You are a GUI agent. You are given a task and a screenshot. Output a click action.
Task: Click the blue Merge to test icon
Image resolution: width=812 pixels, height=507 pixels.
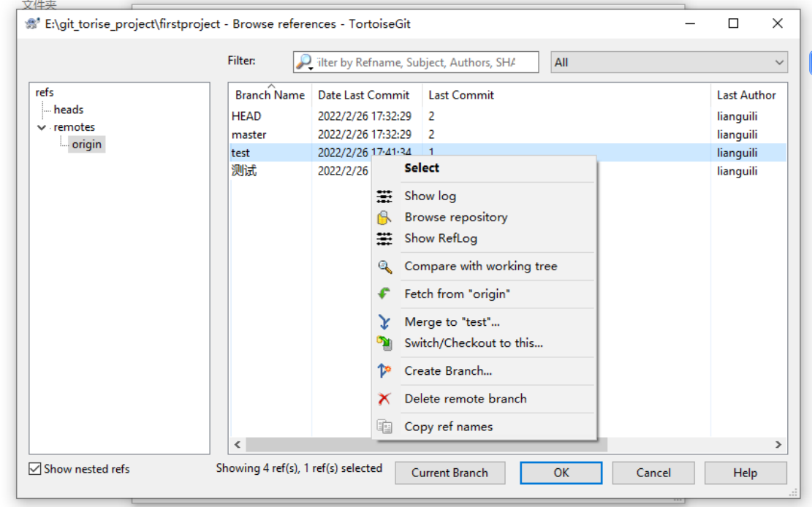384,322
